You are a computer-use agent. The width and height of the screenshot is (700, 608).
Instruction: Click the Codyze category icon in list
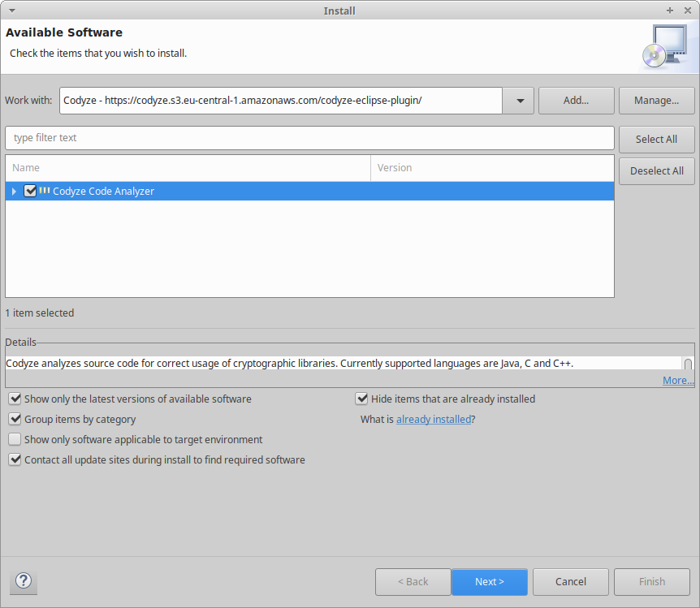pos(45,191)
